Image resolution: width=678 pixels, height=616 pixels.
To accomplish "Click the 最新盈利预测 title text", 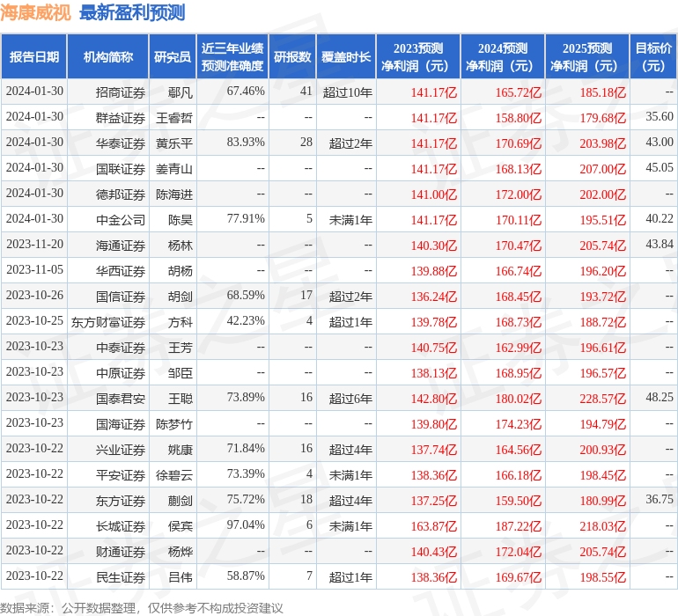I will pyautogui.click(x=132, y=12).
